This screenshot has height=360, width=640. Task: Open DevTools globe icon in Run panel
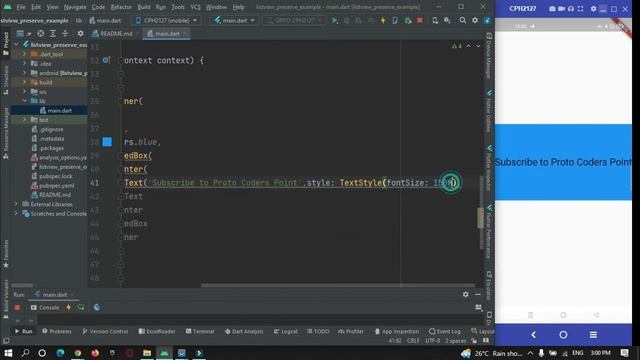(97, 307)
